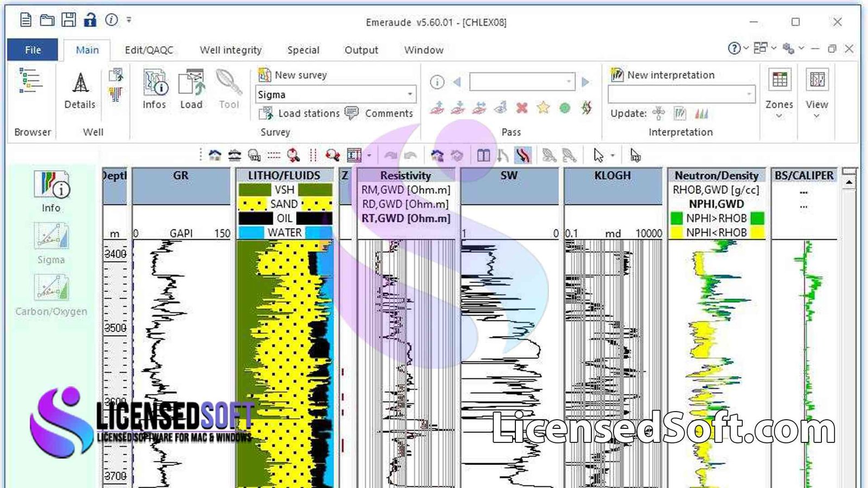Viewport: 868px width, 488px height.
Task: Open the interpretation selection dropdown
Action: click(x=749, y=94)
